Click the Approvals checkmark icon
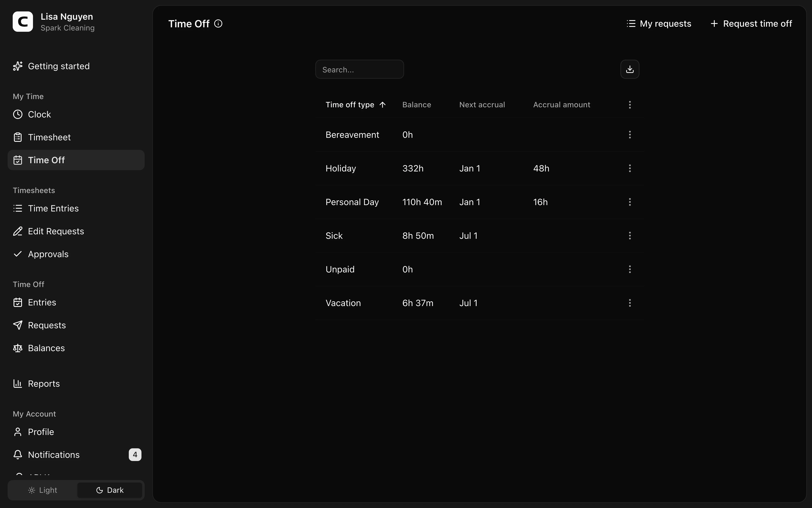The height and width of the screenshot is (508, 812). click(18, 254)
